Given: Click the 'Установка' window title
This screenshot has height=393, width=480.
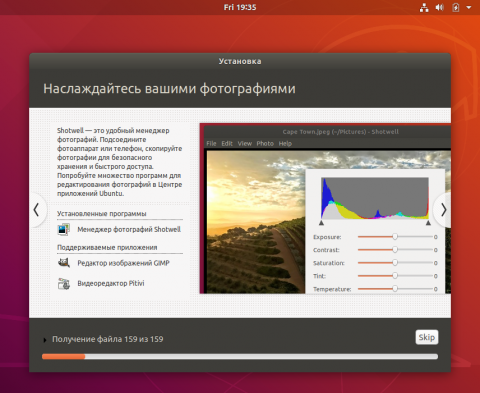Looking at the screenshot, I should point(240,61).
